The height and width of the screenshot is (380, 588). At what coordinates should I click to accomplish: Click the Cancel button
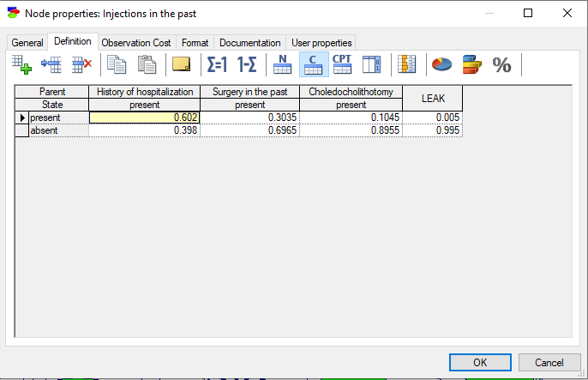coord(549,362)
